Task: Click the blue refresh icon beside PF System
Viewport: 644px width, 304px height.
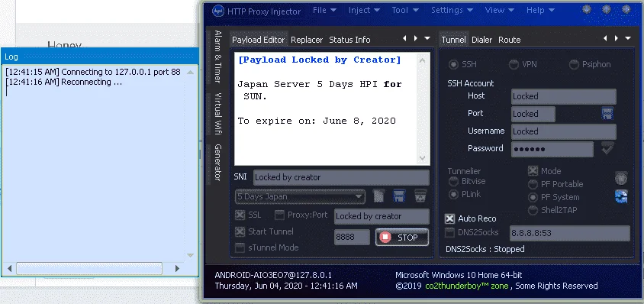Action: [x=621, y=196]
